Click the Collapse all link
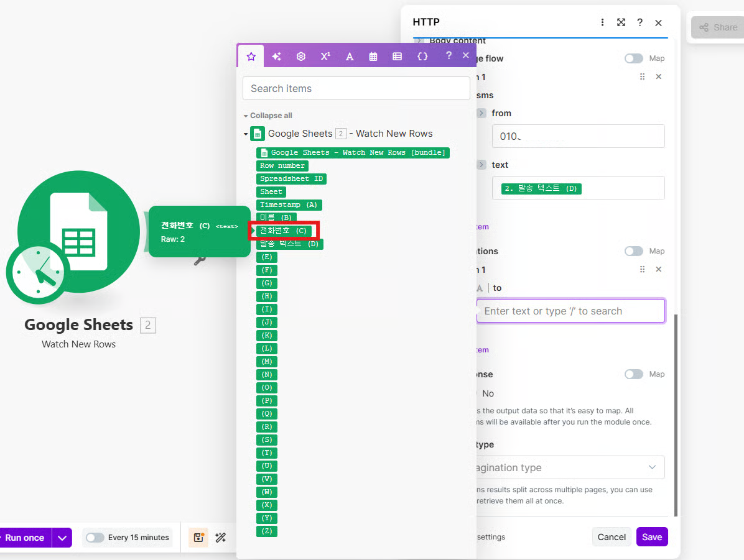744x560 pixels. [x=271, y=116]
